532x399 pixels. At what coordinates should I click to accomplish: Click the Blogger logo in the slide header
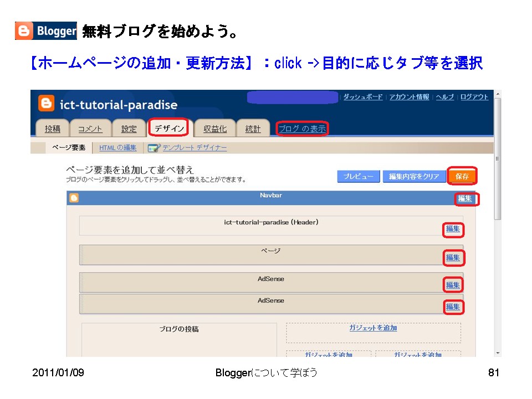click(45, 29)
